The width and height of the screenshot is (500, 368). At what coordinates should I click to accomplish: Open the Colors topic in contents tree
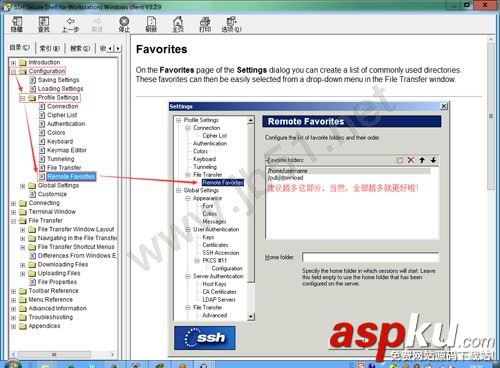[56, 133]
